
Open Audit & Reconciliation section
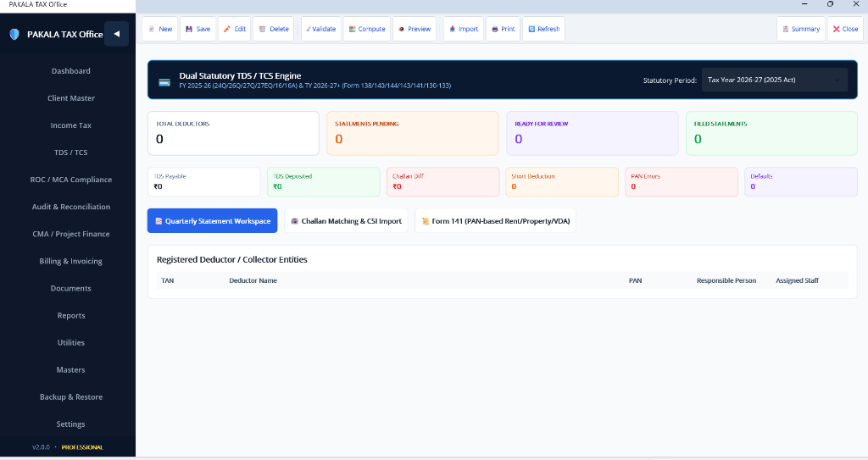(71, 207)
